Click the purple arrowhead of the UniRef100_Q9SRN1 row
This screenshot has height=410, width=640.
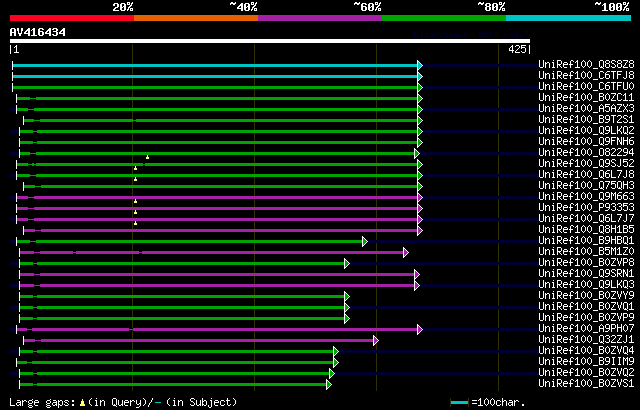(x=416, y=275)
